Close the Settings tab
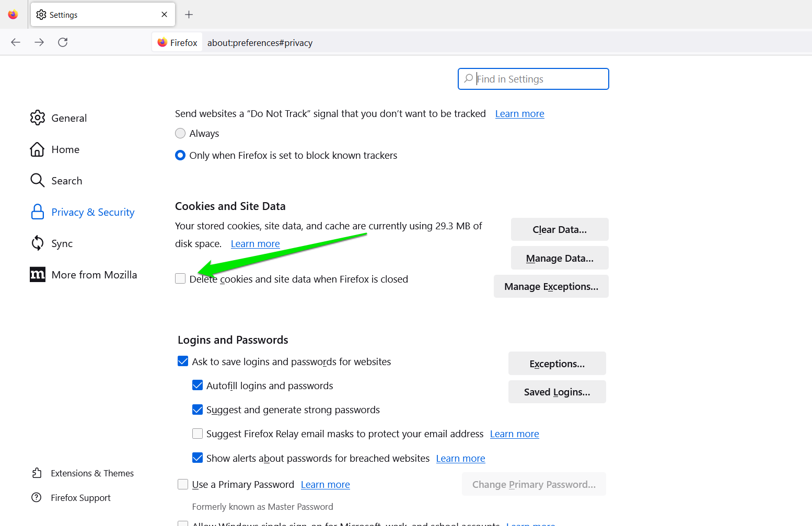812x526 pixels. pos(165,15)
